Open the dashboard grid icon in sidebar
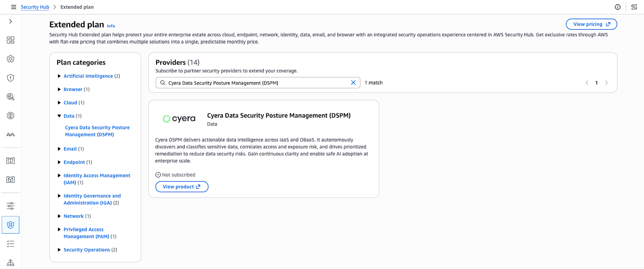 (x=10, y=40)
